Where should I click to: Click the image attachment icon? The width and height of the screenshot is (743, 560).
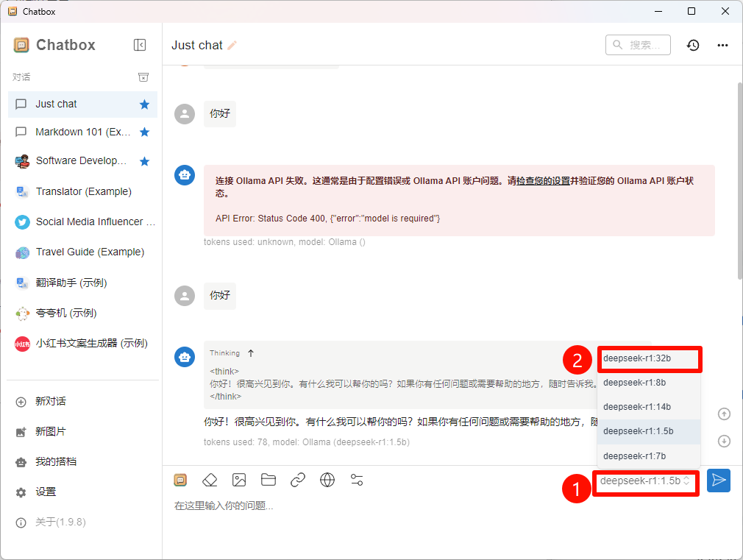[x=239, y=480]
